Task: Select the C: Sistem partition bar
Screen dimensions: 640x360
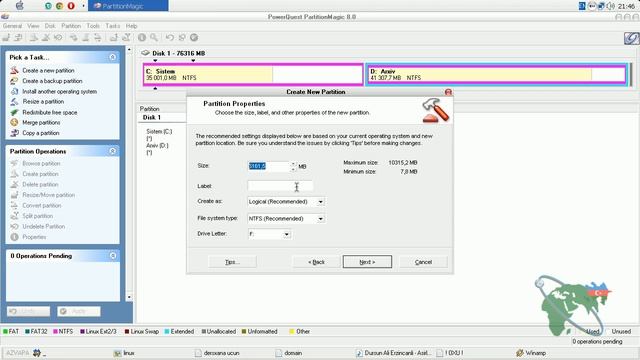Action: coord(253,74)
